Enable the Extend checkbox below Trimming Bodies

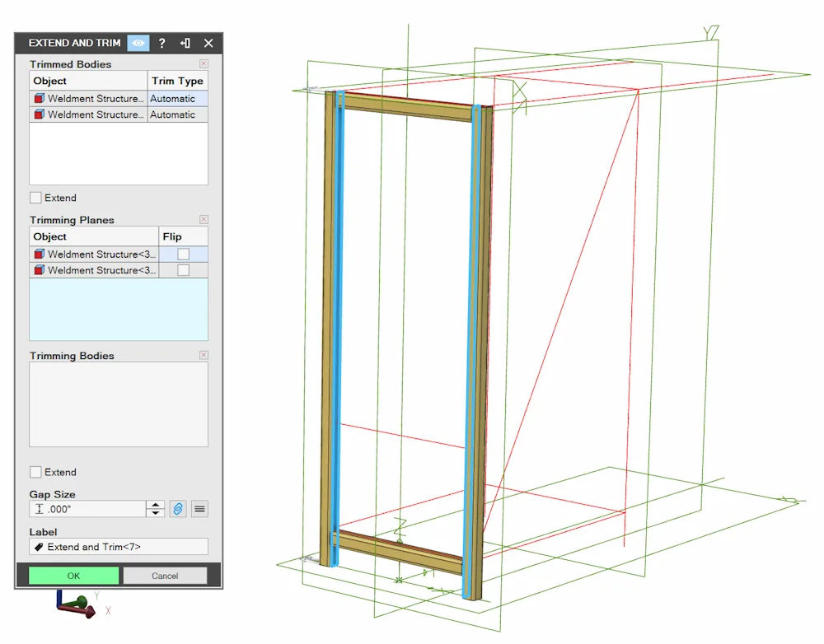coord(35,472)
